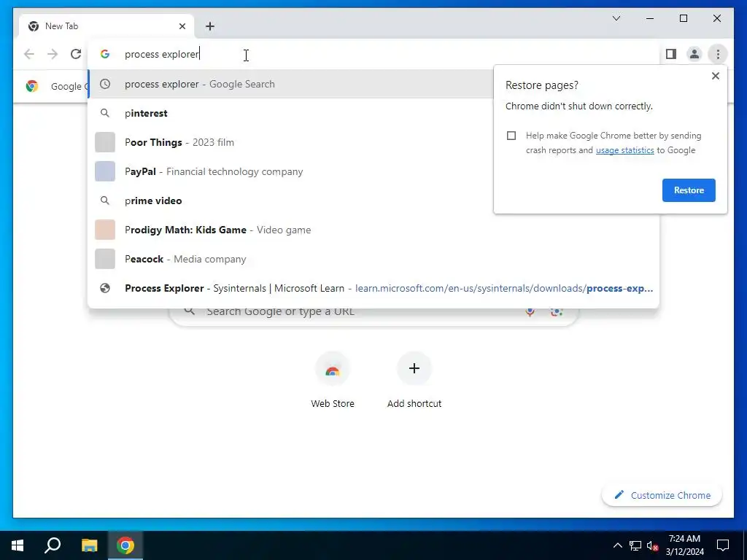The image size is (747, 560).
Task: Reload the page with the refresh icon
Action: pyautogui.click(x=76, y=54)
